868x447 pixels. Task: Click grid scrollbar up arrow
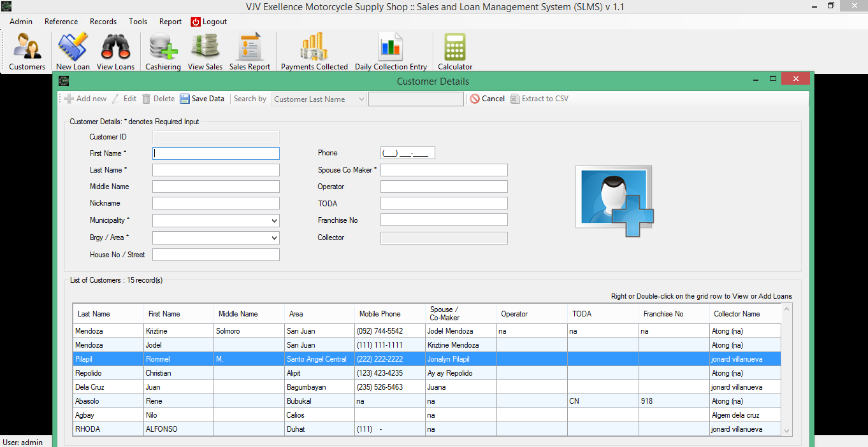(x=786, y=309)
